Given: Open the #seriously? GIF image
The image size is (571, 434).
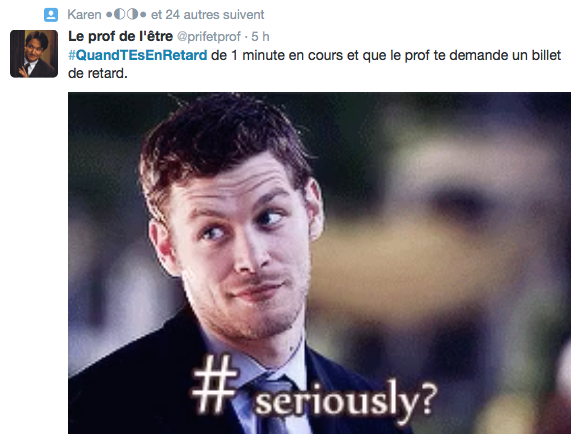Looking at the screenshot, I should [x=319, y=263].
